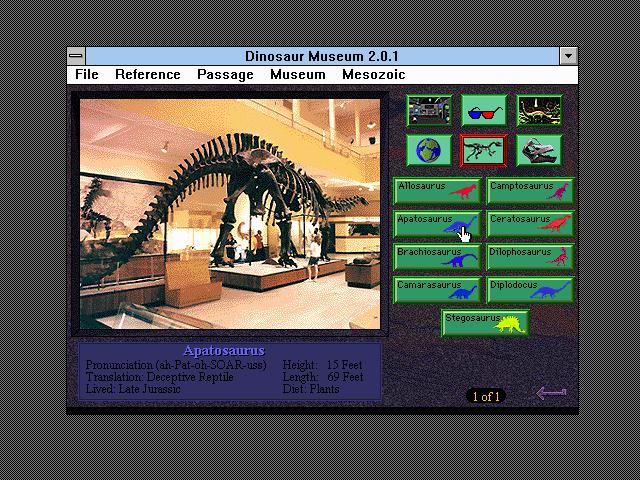This screenshot has height=480, width=640.
Task: Select the Camptosaurus button
Action: tap(530, 191)
